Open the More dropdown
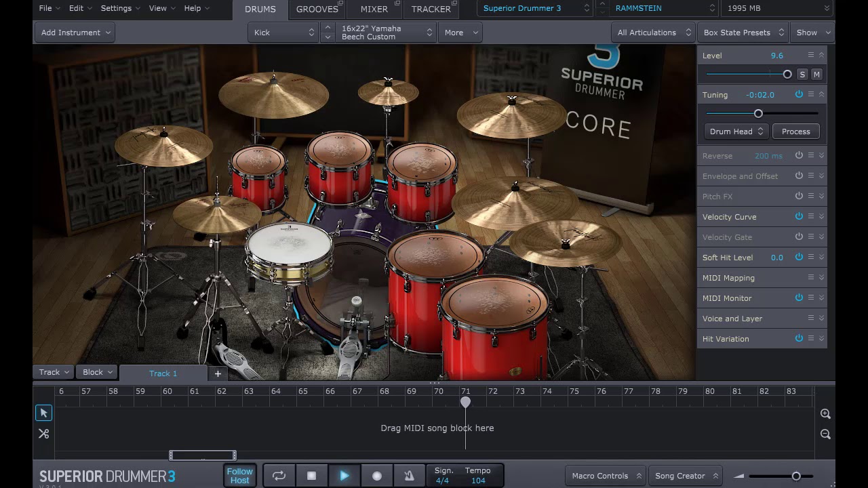Viewport: 868px width, 488px height. click(x=460, y=33)
